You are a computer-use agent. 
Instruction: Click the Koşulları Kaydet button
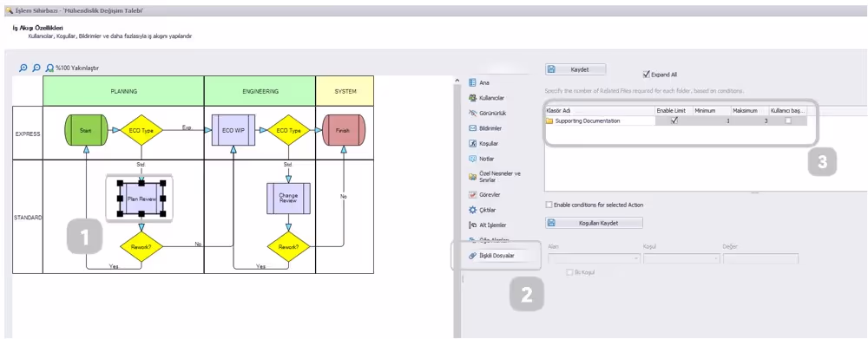594,223
